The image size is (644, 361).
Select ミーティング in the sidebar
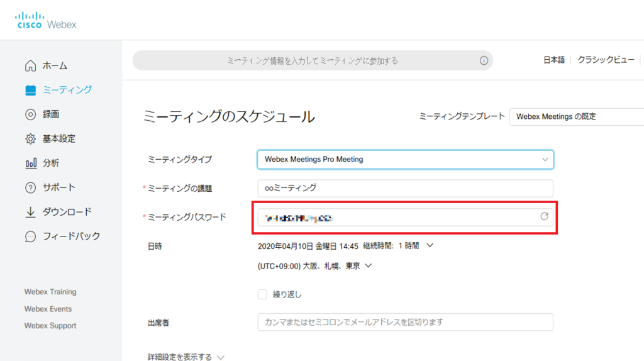pyautogui.click(x=67, y=90)
